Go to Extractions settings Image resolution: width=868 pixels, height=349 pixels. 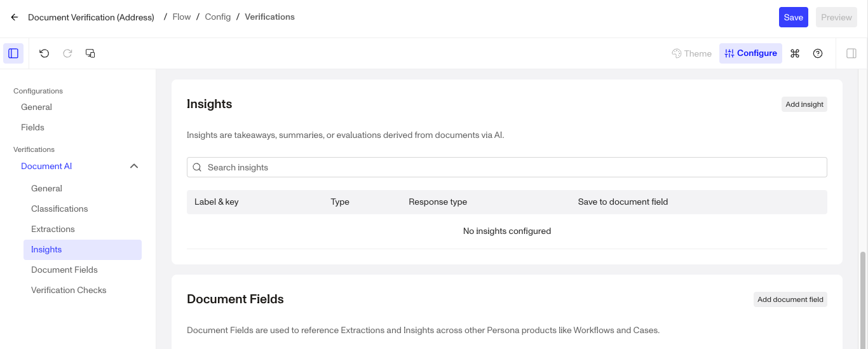(x=53, y=229)
